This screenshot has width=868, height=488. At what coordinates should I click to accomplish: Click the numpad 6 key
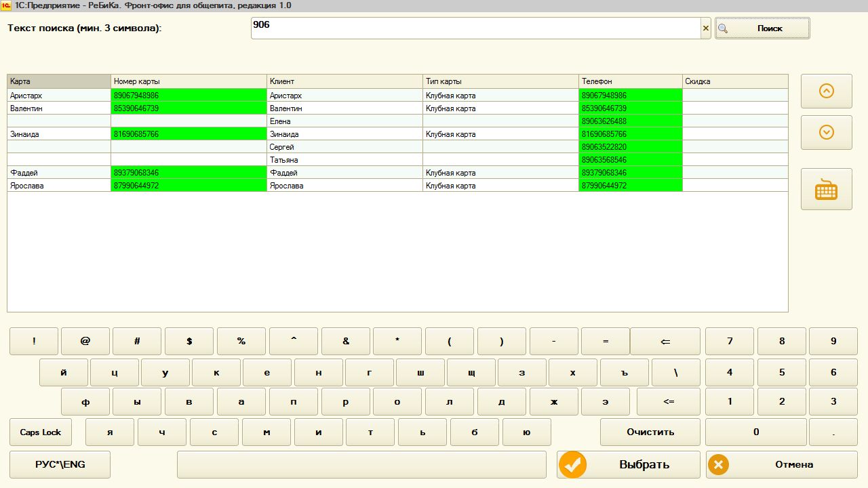click(833, 372)
